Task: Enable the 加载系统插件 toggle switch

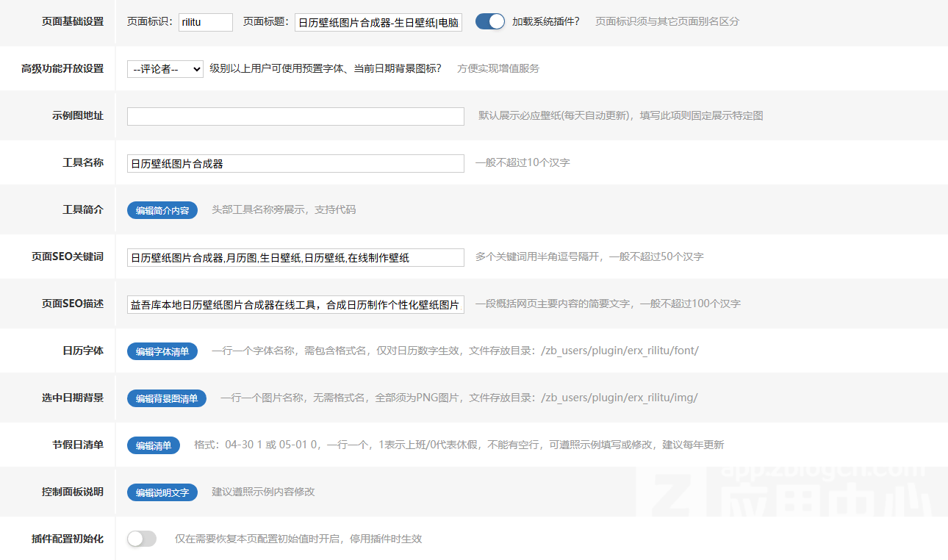Action: point(489,21)
